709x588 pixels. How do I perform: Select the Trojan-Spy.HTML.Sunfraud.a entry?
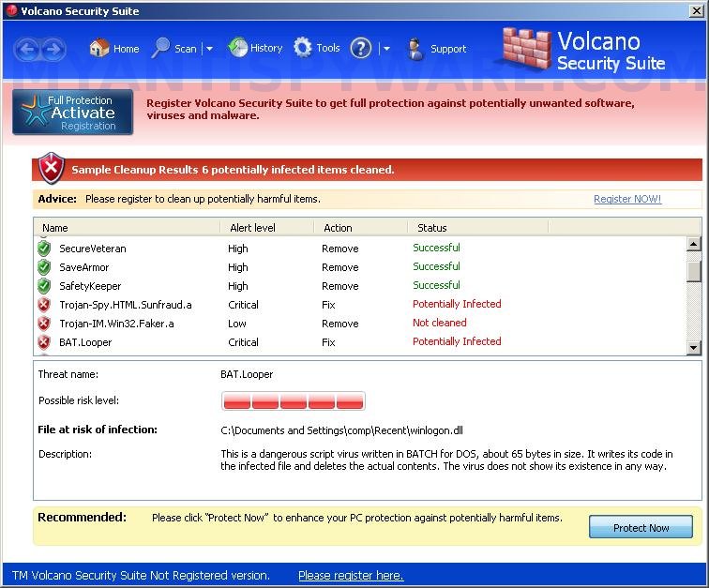[x=126, y=305]
